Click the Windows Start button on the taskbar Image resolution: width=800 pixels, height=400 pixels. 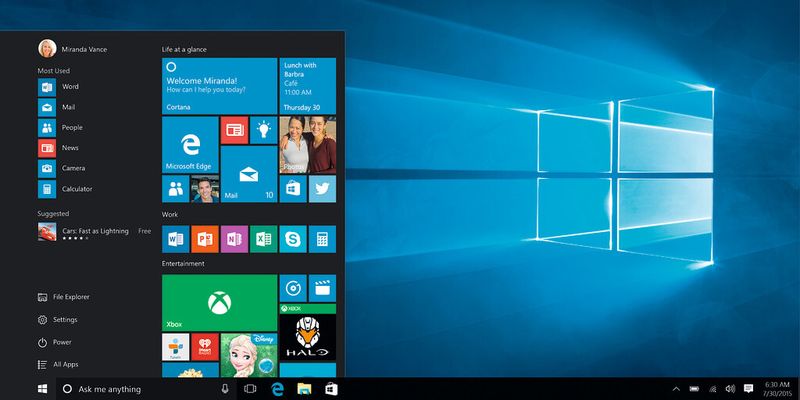42,389
